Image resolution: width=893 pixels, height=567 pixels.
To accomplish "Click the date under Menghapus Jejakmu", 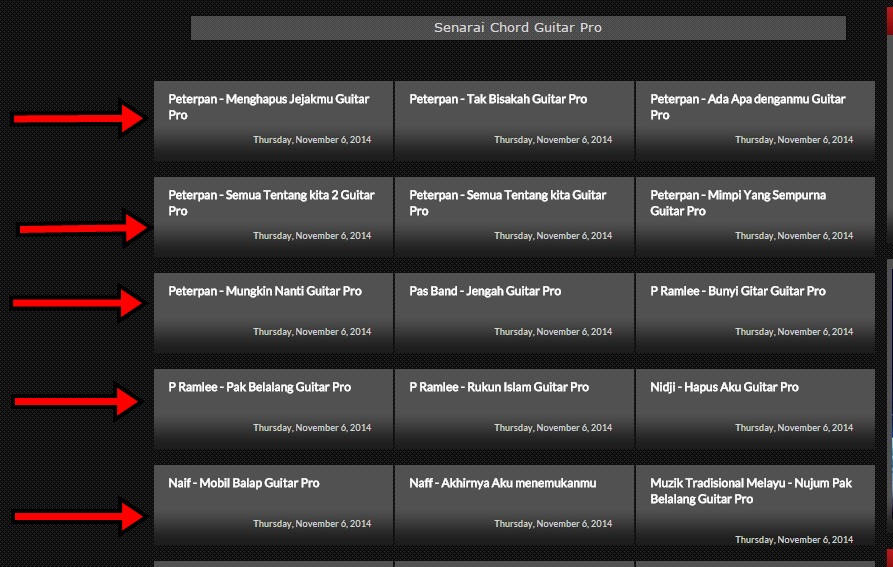I will tap(312, 139).
